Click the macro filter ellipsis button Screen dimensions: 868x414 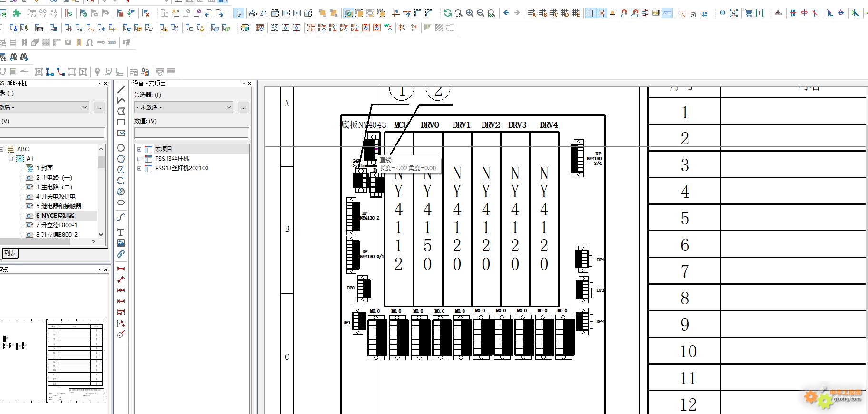tap(243, 107)
